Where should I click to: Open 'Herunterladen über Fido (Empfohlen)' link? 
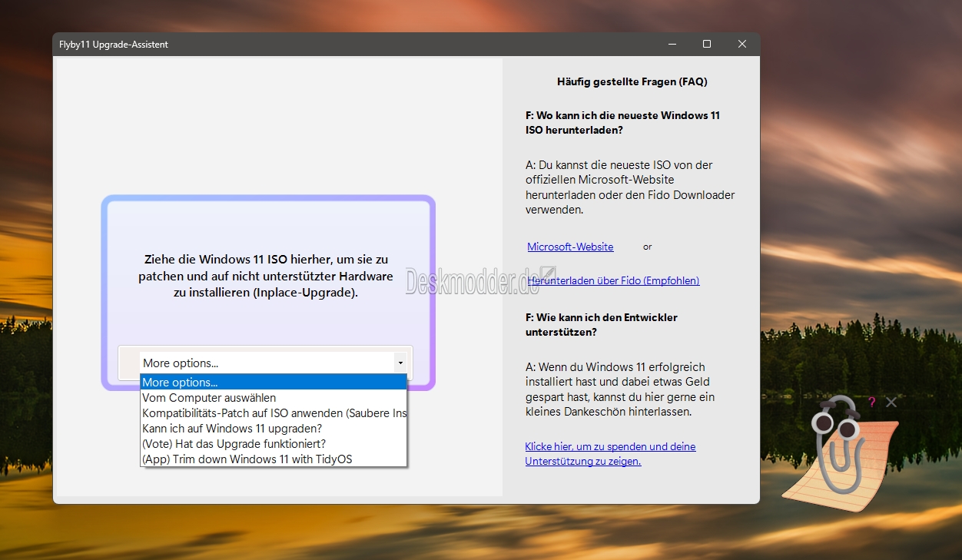pyautogui.click(x=613, y=280)
